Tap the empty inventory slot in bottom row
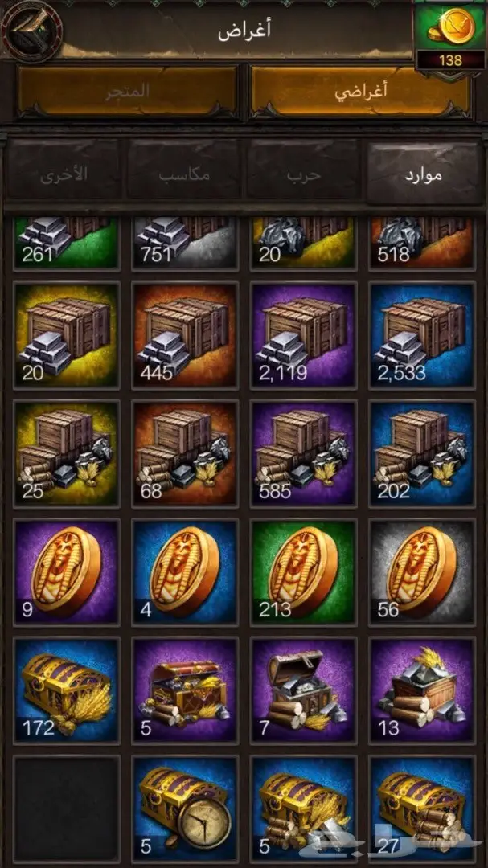Image resolution: width=488 pixels, height=868 pixels. pyautogui.click(x=67, y=809)
